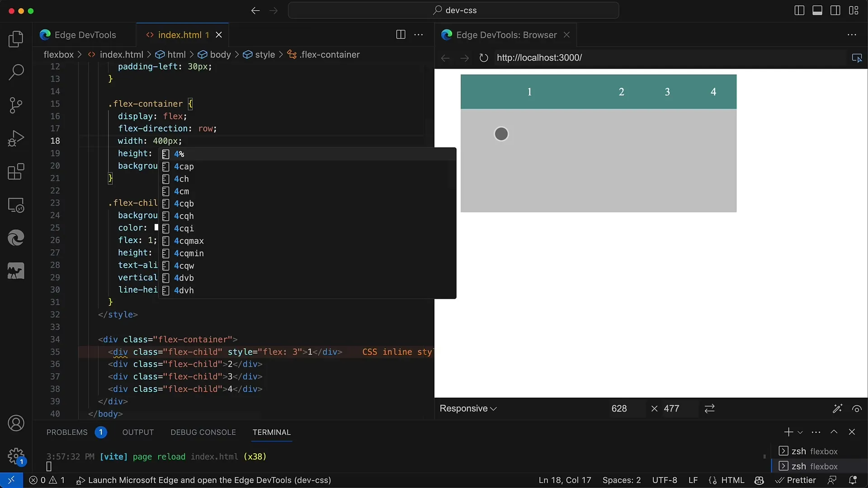
Task: Create a new terminal with plus icon
Action: (x=788, y=432)
